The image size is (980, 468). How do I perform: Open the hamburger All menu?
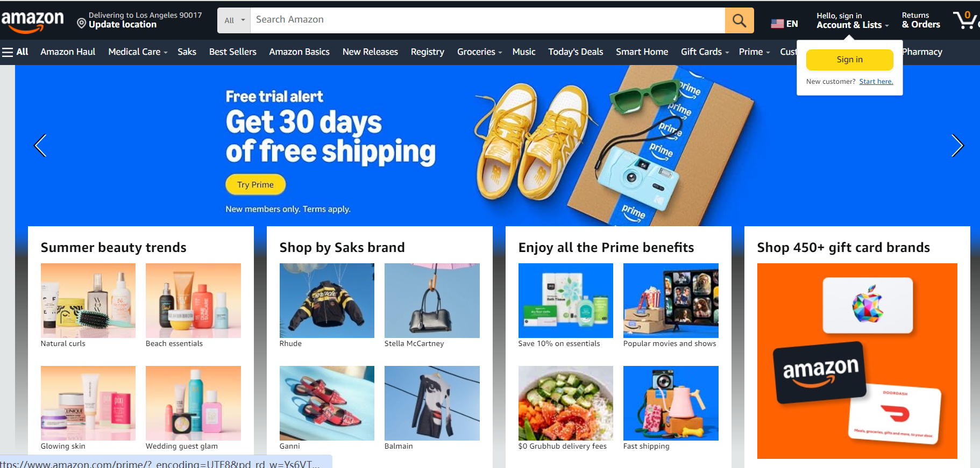(x=15, y=52)
